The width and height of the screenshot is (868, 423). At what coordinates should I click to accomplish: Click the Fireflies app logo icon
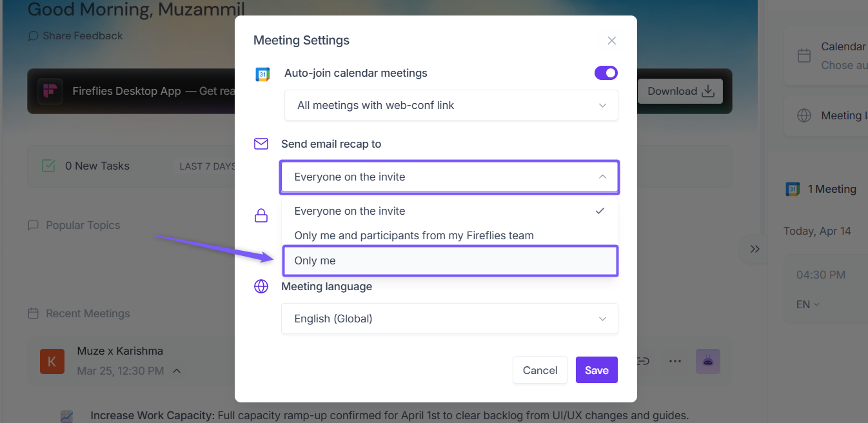click(50, 91)
